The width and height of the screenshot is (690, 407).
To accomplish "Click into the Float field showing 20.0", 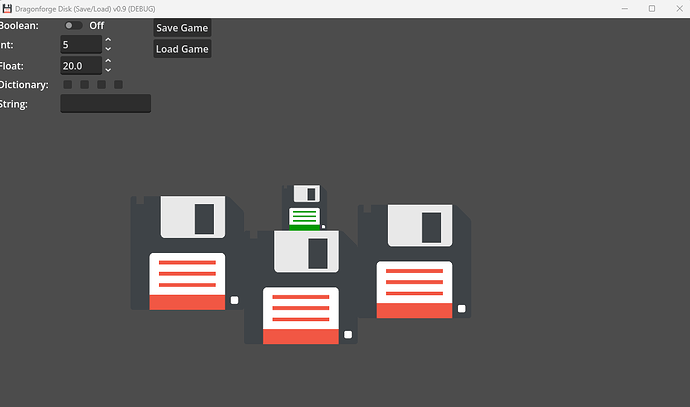I will coord(81,66).
